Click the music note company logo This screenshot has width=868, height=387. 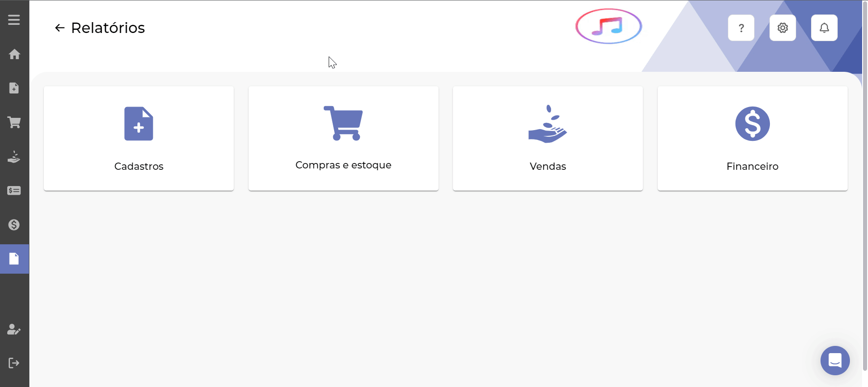[x=609, y=26]
